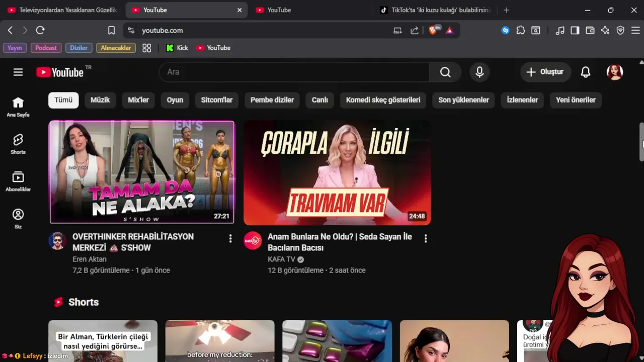Viewport: 644px width, 362px height.
Task: Visit the Eren Aktan channel name
Action: point(90,259)
